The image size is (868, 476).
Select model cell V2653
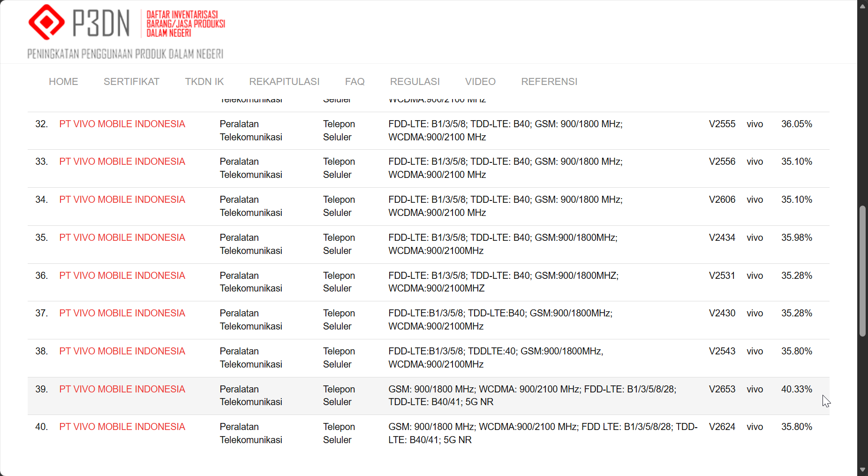click(x=722, y=389)
